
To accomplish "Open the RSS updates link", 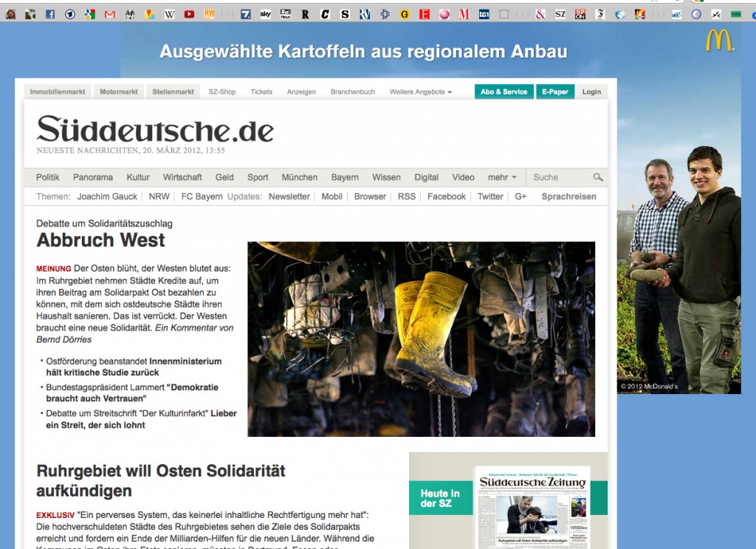I will click(x=407, y=197).
